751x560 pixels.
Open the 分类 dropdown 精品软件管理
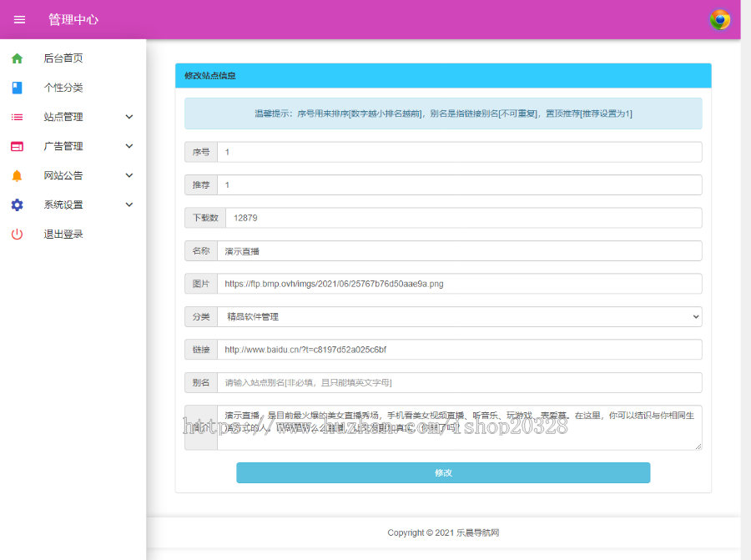click(459, 316)
